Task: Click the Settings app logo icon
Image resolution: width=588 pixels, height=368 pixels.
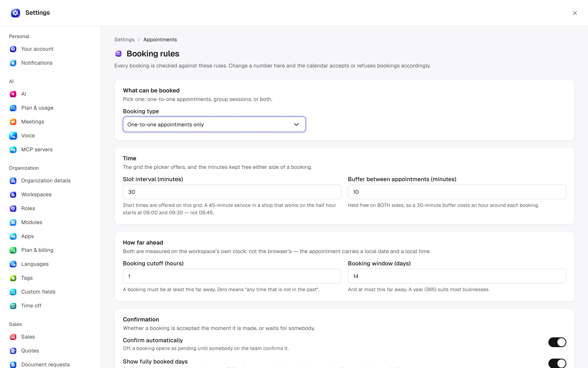Action: pos(16,13)
